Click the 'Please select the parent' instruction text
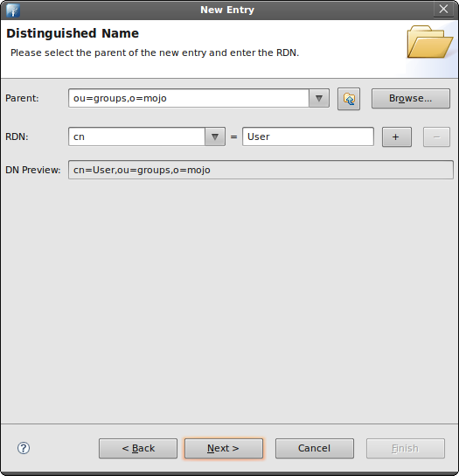 coord(155,52)
